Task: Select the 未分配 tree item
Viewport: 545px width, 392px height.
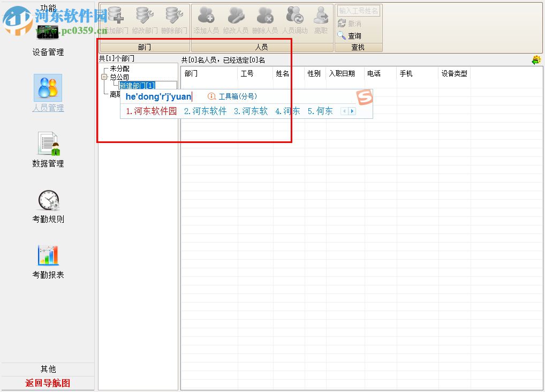Action: (x=119, y=69)
